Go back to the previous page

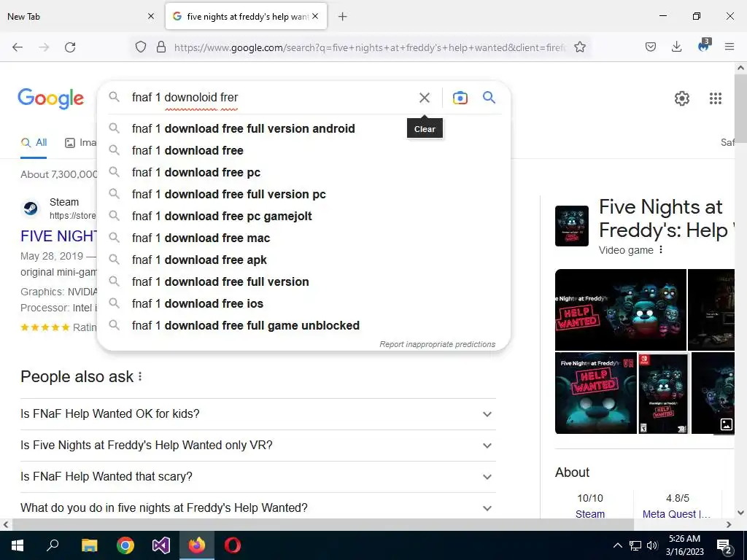click(x=18, y=47)
